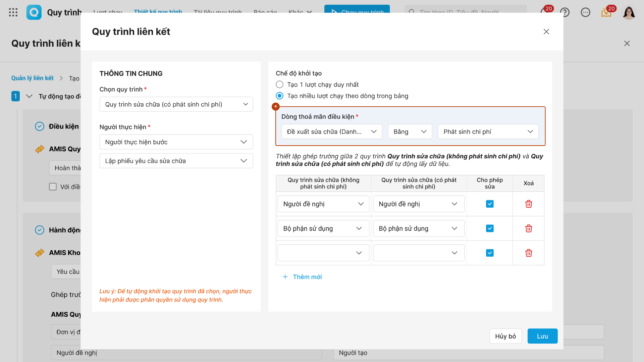
Task: Delete the Bộ phận sử dụng mapping row
Action: (x=529, y=228)
